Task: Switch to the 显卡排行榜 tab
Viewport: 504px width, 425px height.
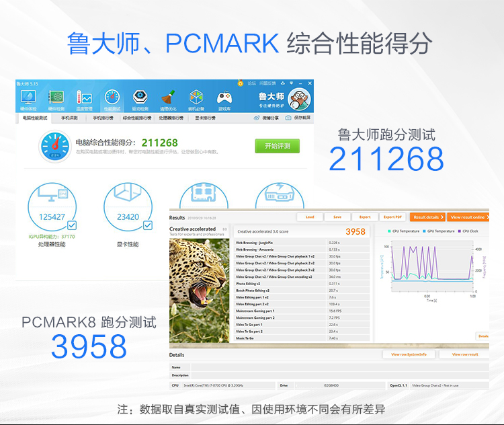Action: [205, 118]
